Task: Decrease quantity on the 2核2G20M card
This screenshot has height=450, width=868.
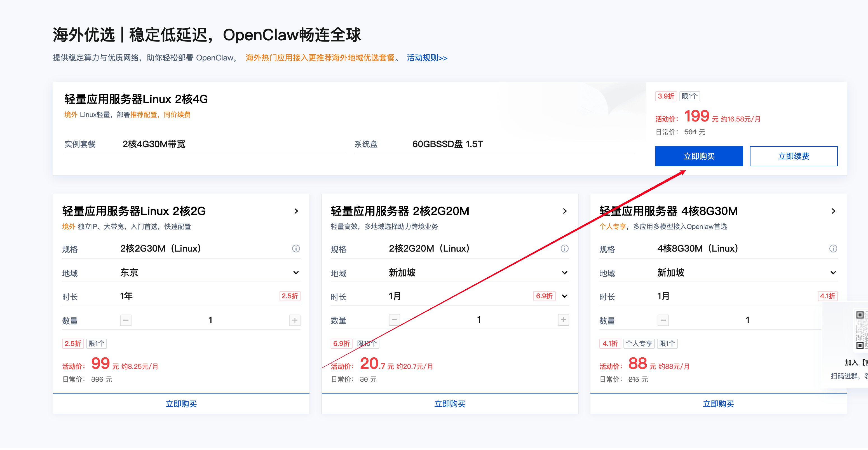Action: 394,319
